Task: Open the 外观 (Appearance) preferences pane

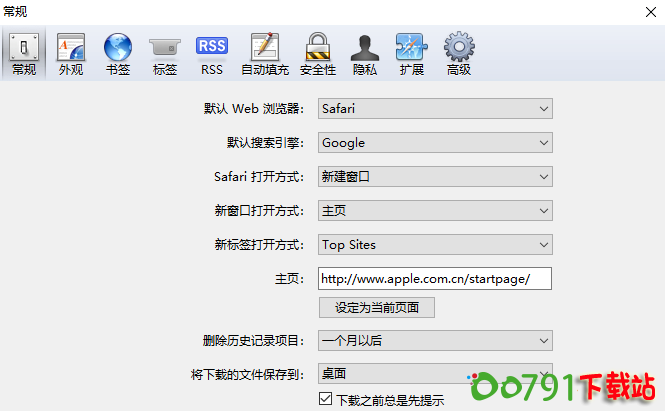Action: click(x=71, y=54)
